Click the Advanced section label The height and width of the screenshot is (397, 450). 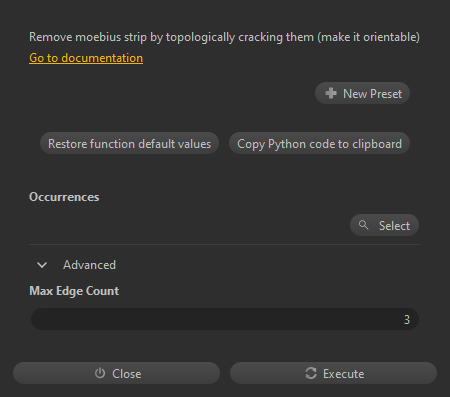tap(89, 265)
